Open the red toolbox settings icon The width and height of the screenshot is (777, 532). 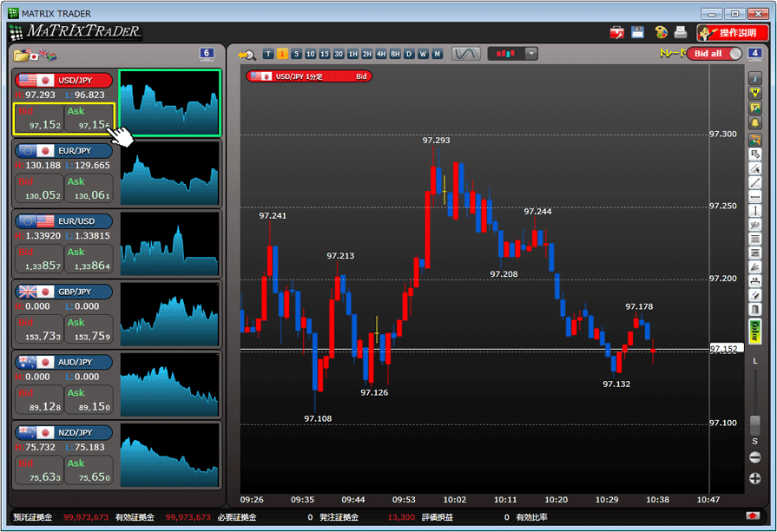pyautogui.click(x=616, y=33)
